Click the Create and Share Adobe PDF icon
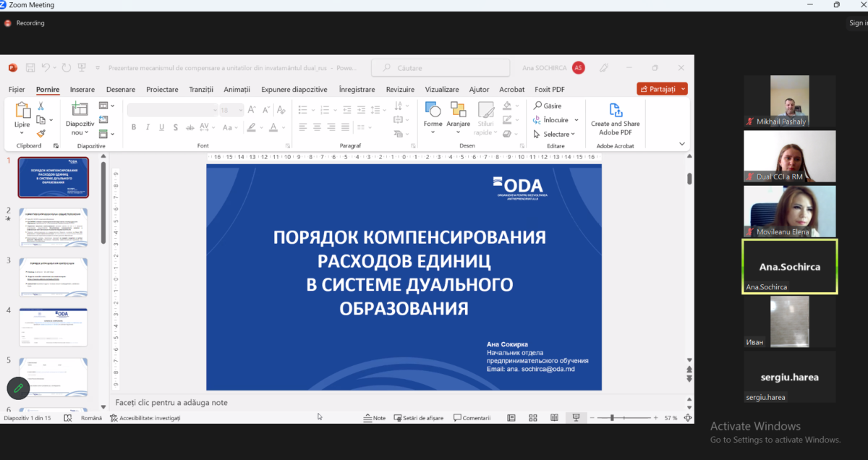Image resolution: width=868 pixels, height=460 pixels. click(x=616, y=111)
